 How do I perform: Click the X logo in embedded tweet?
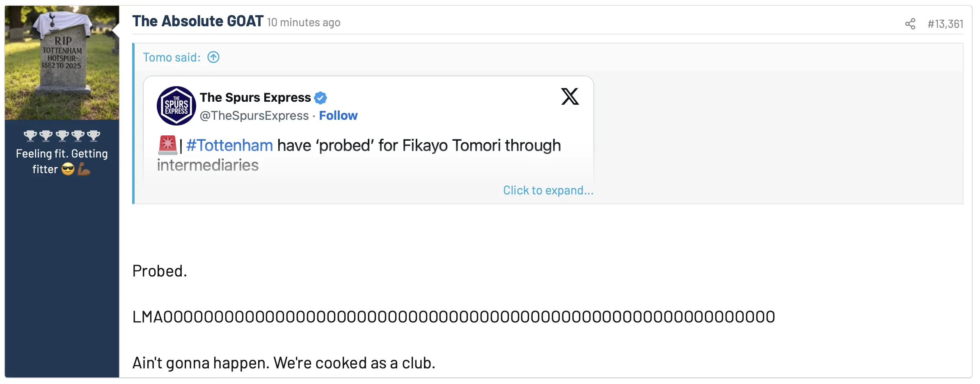[x=570, y=97]
